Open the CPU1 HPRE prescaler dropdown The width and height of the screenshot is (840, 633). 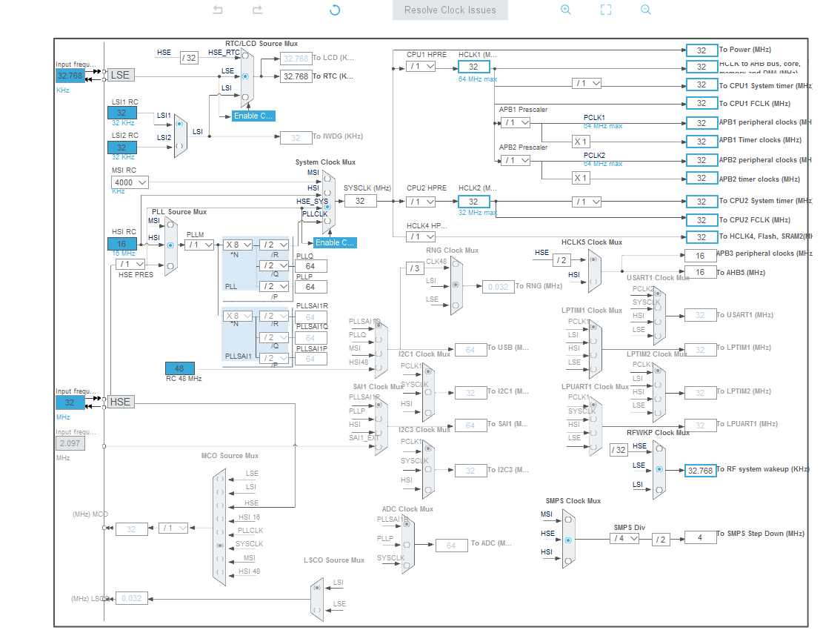(x=421, y=65)
